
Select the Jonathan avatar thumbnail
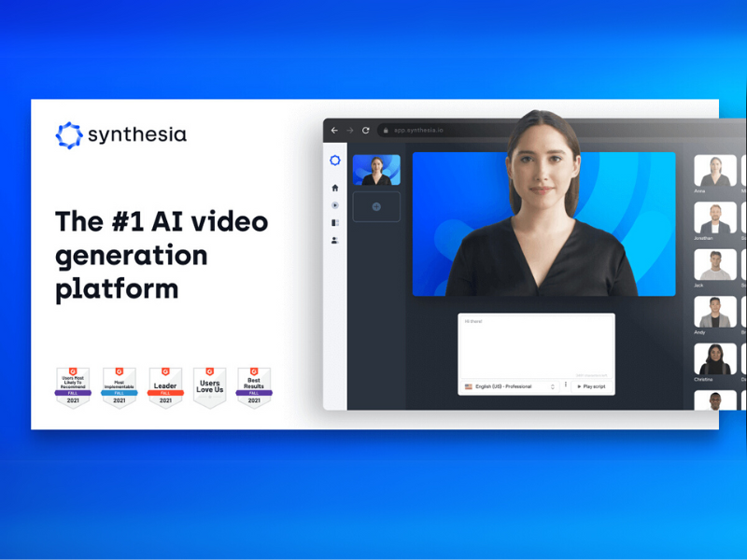[714, 217]
